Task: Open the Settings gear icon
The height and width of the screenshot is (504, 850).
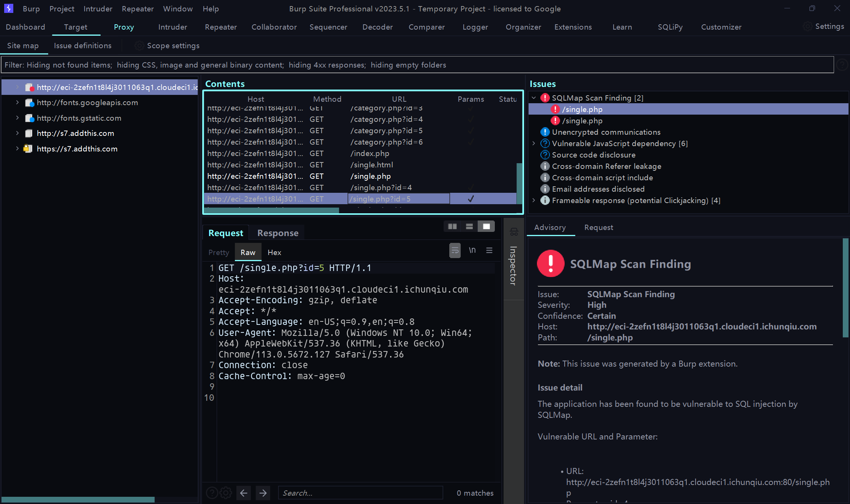Action: 807,26
